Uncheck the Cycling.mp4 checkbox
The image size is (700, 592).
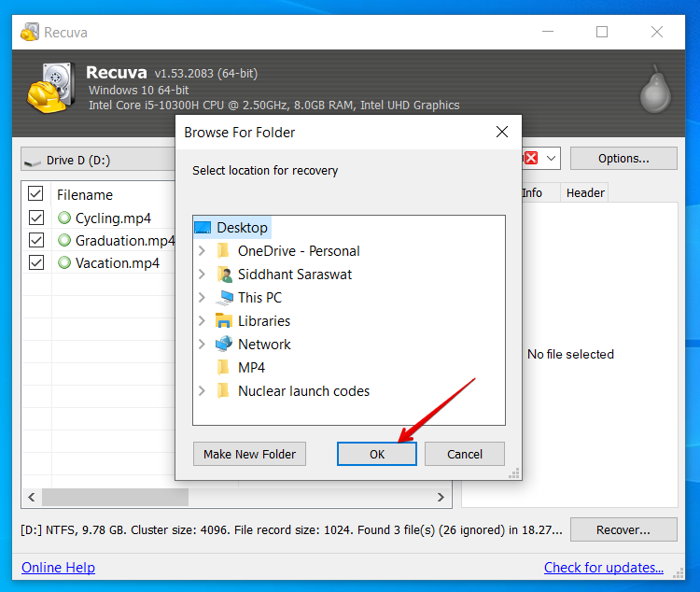click(x=36, y=218)
